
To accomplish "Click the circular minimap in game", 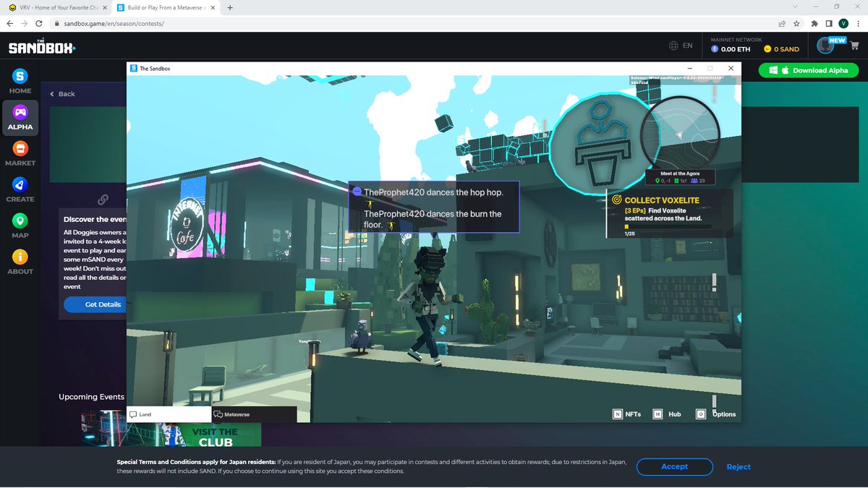I will coord(681,135).
